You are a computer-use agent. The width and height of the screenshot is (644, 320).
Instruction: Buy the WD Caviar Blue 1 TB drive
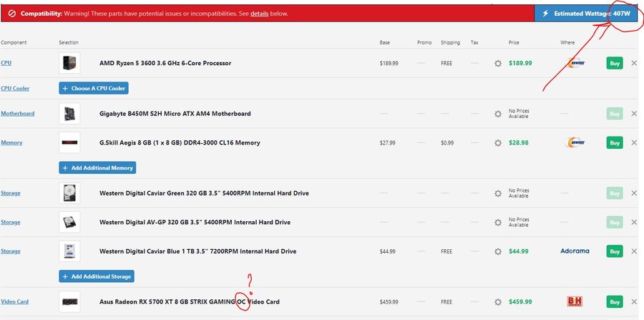pyautogui.click(x=615, y=251)
